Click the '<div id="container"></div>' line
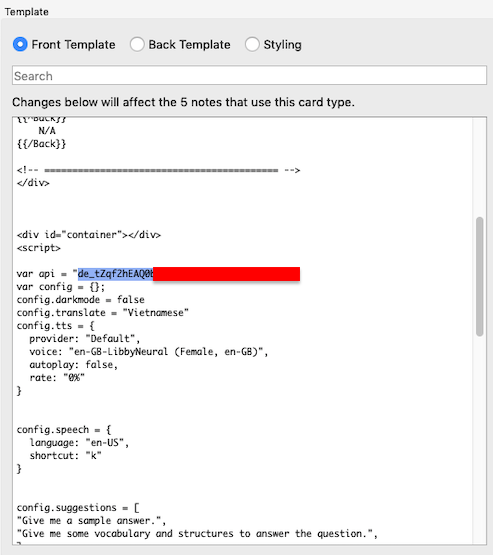This screenshot has width=493, height=555. pos(88,235)
